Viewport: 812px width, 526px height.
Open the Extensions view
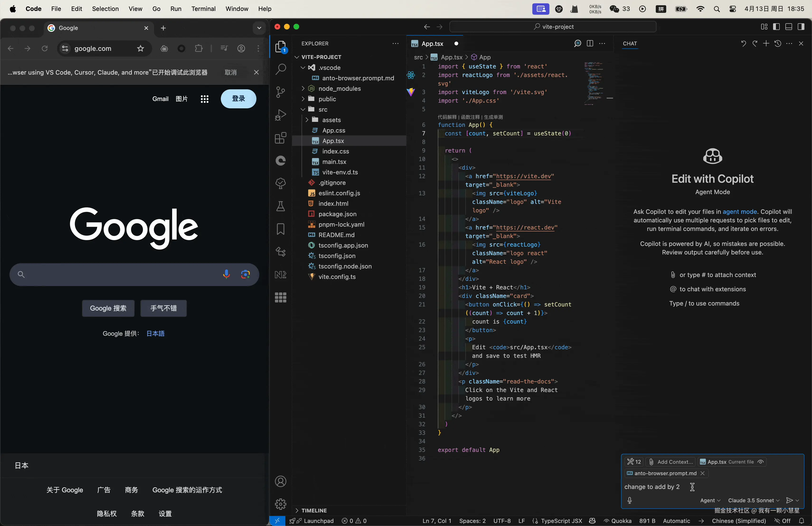point(280,138)
